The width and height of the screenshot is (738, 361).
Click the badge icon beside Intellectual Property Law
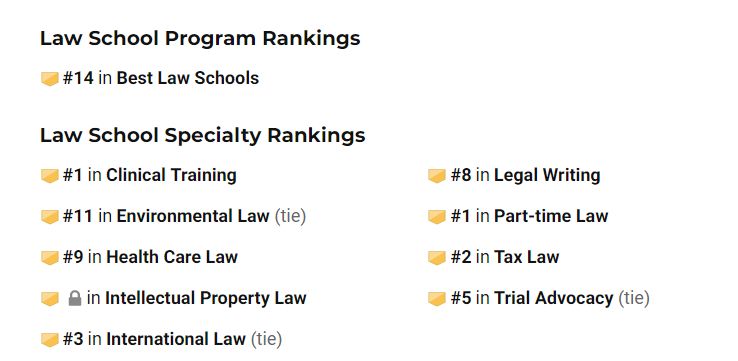click(49, 298)
